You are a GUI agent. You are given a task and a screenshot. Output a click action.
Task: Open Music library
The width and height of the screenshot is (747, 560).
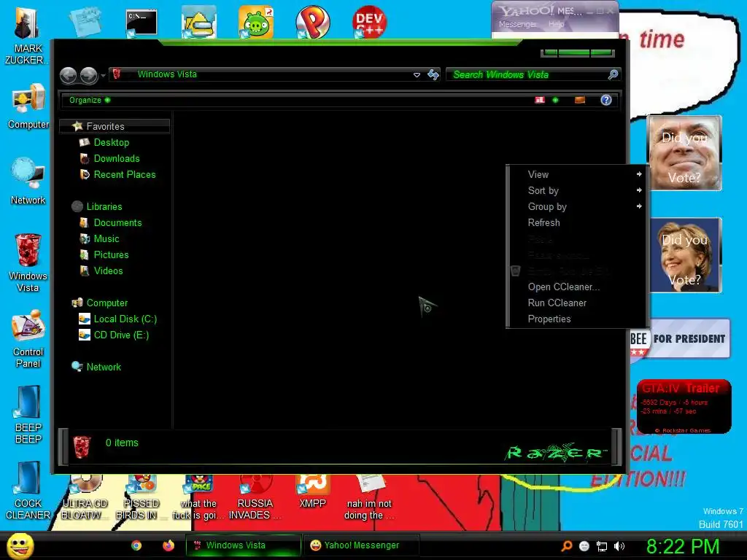point(107,239)
